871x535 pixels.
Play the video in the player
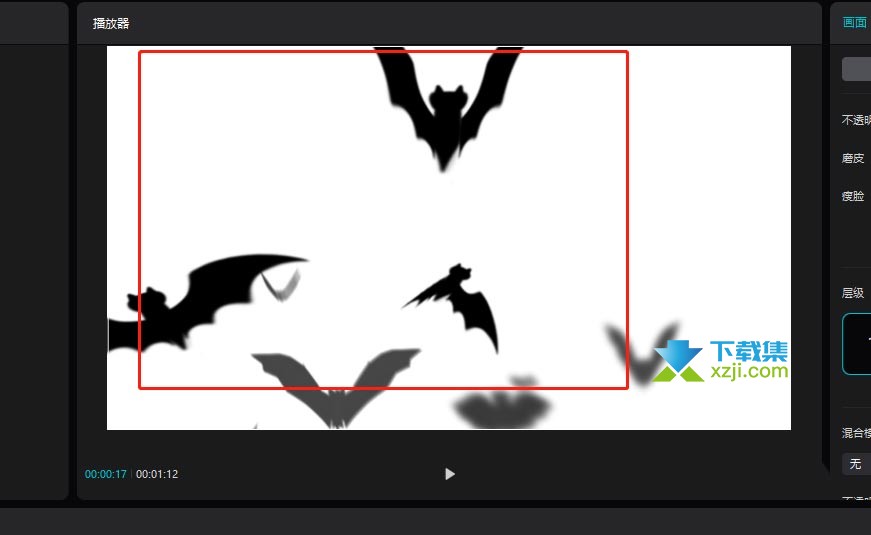tap(450, 474)
